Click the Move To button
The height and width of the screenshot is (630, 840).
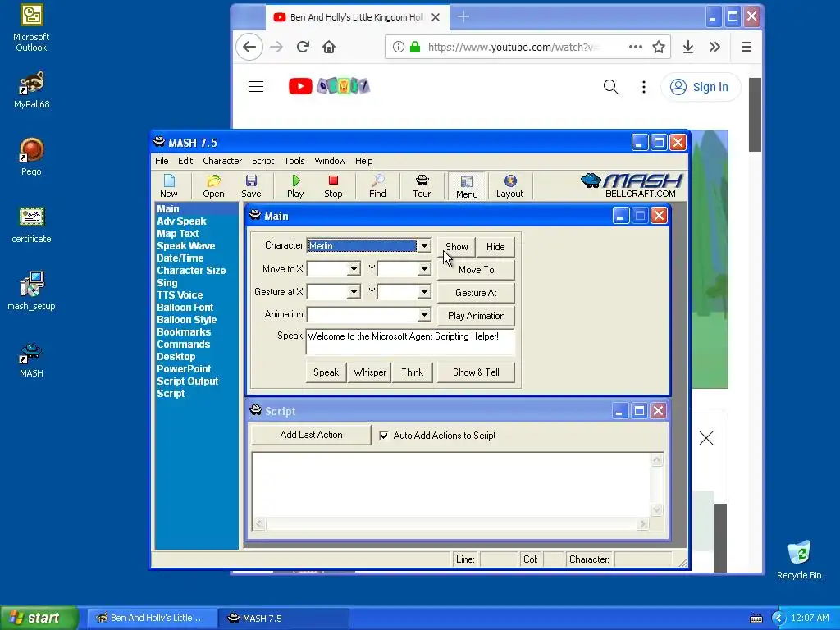click(477, 270)
